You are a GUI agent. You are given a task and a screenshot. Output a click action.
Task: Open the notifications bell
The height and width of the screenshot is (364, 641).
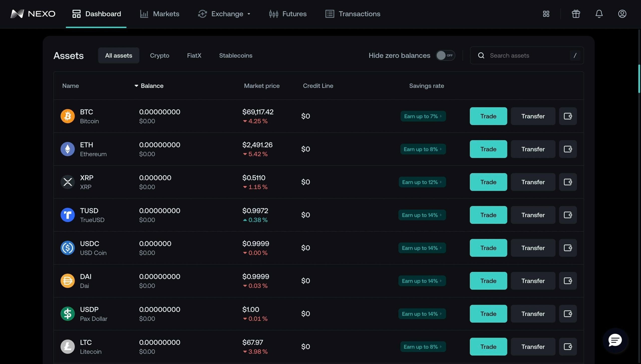pos(599,14)
